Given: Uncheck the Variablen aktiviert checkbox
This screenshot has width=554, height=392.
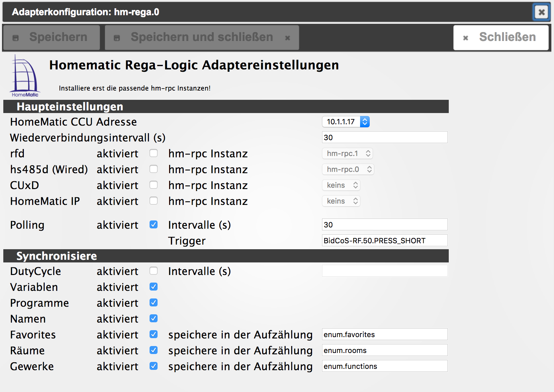Looking at the screenshot, I should [154, 287].
